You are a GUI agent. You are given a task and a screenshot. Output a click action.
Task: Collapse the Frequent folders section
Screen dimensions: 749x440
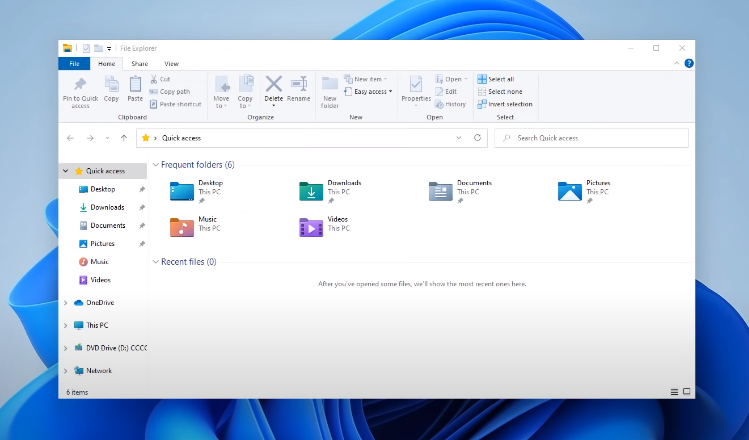(155, 164)
